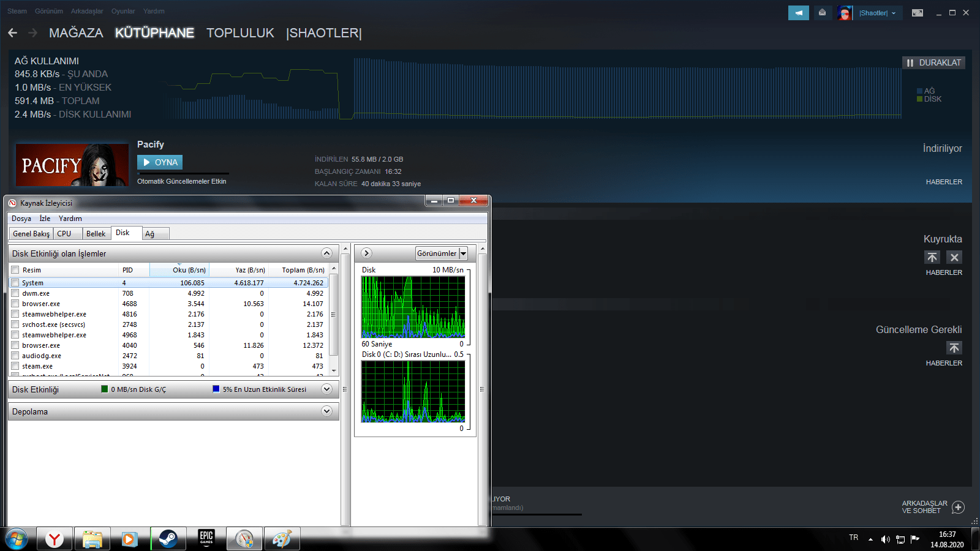Go forward with Steam's forward arrow

(33, 32)
